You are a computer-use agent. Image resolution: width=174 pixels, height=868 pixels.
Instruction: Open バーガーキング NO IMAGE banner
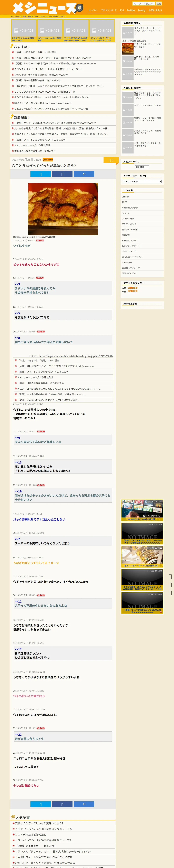tap(142, 534)
